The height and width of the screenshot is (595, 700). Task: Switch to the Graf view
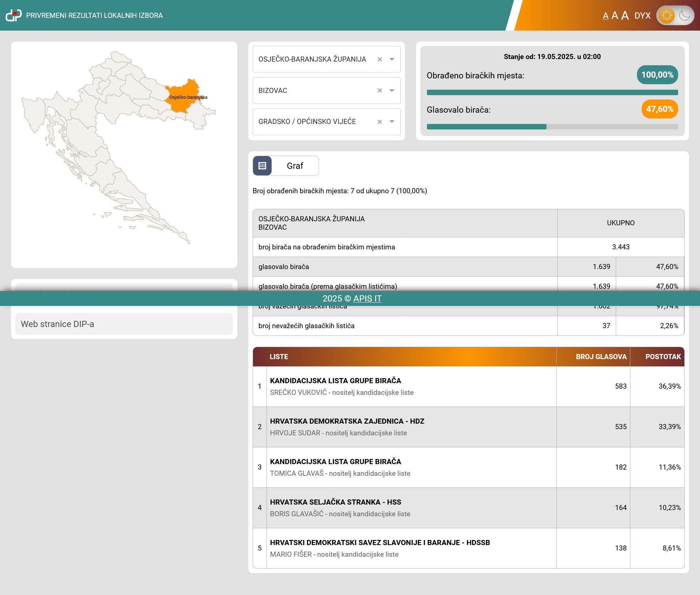(x=295, y=166)
